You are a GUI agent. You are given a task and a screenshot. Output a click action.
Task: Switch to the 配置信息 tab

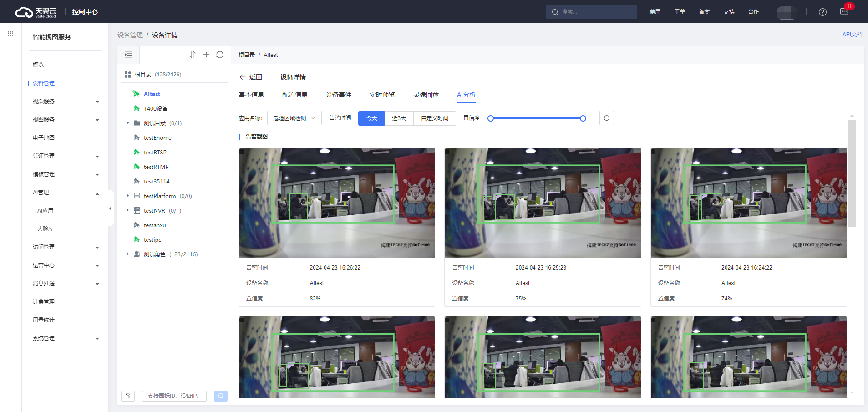(x=295, y=95)
